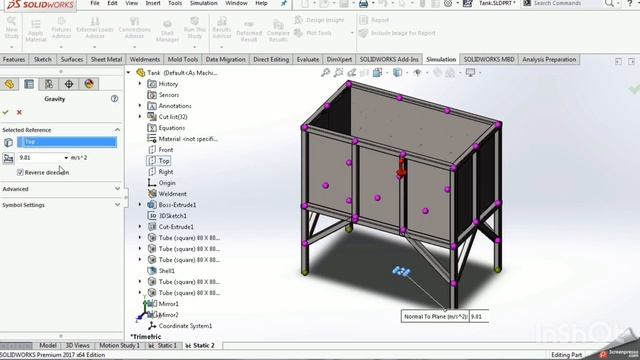The image size is (640, 360).
Task: Open the Motion Study 1 tab
Action: tap(120, 345)
